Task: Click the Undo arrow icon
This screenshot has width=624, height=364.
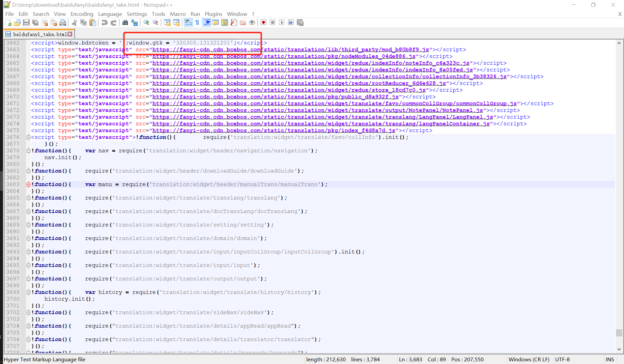Action: pyautogui.click(x=105, y=23)
